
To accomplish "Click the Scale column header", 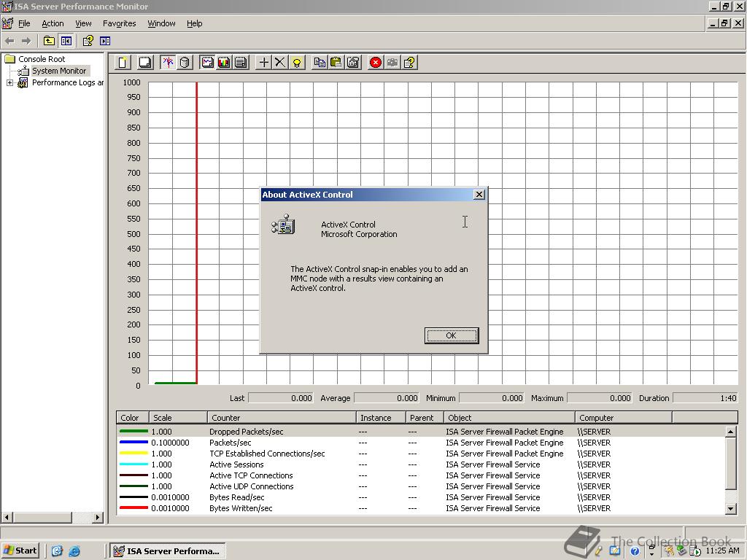I will (178, 418).
